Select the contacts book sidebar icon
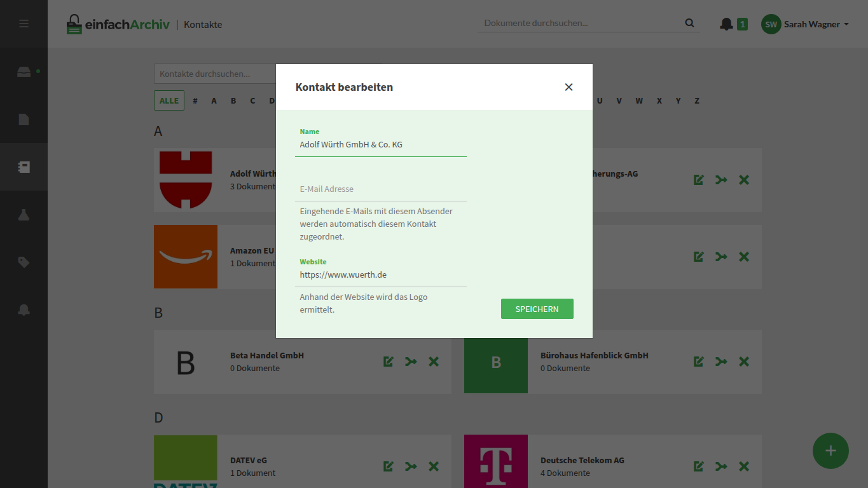This screenshot has height=488, width=868. click(24, 167)
